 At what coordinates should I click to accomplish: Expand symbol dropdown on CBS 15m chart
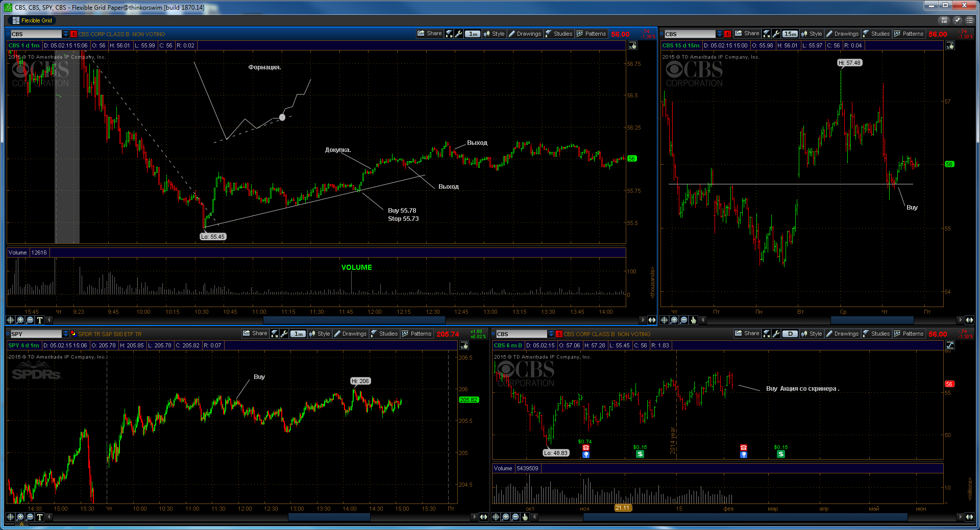pyautogui.click(x=720, y=34)
